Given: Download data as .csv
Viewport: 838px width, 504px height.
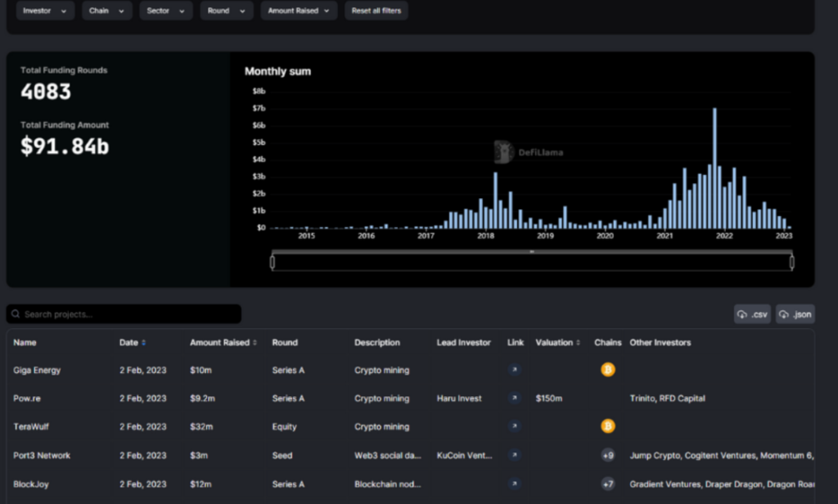Looking at the screenshot, I should (x=752, y=314).
